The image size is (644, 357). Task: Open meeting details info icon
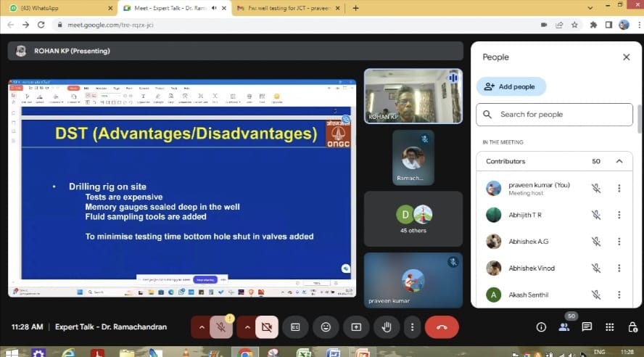tap(541, 327)
